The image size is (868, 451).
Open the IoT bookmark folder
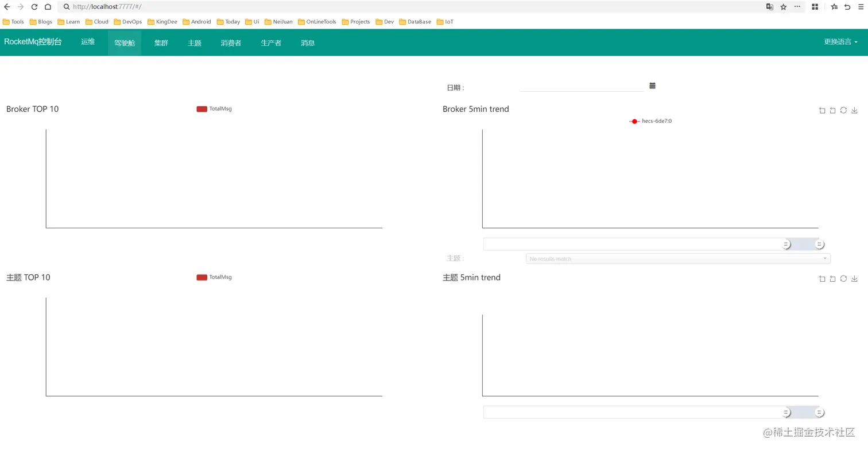click(x=445, y=22)
